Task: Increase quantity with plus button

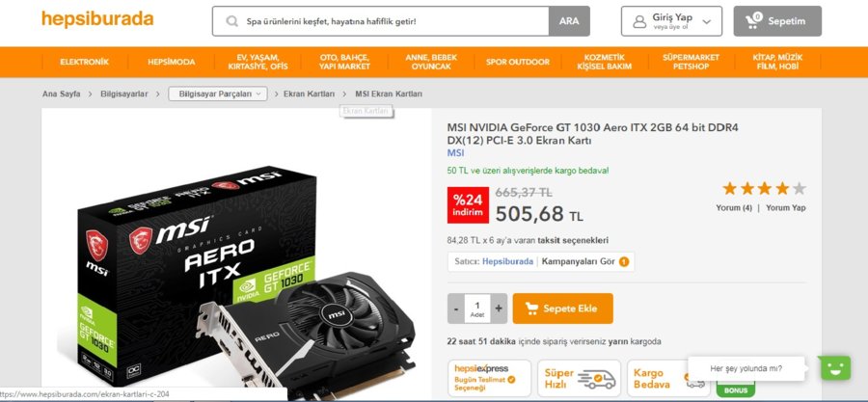Action: click(499, 308)
